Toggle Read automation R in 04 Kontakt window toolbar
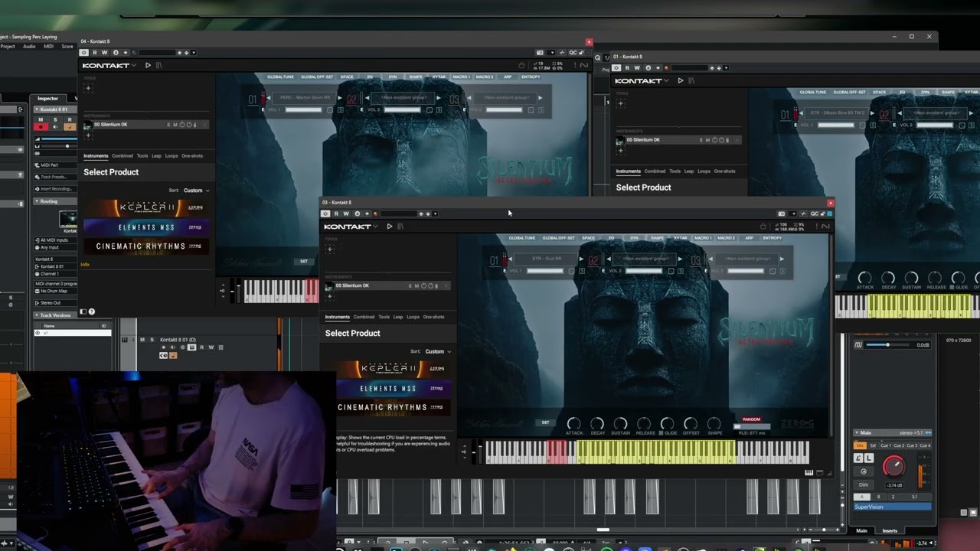The width and height of the screenshot is (980, 551). click(95, 53)
